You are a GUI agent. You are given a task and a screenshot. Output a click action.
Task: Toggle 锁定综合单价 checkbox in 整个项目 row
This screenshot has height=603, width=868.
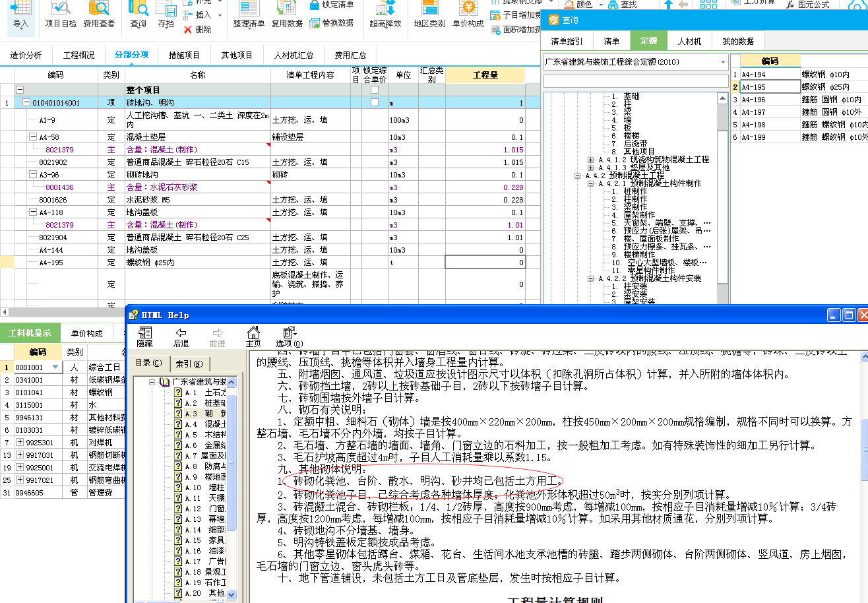click(375, 90)
